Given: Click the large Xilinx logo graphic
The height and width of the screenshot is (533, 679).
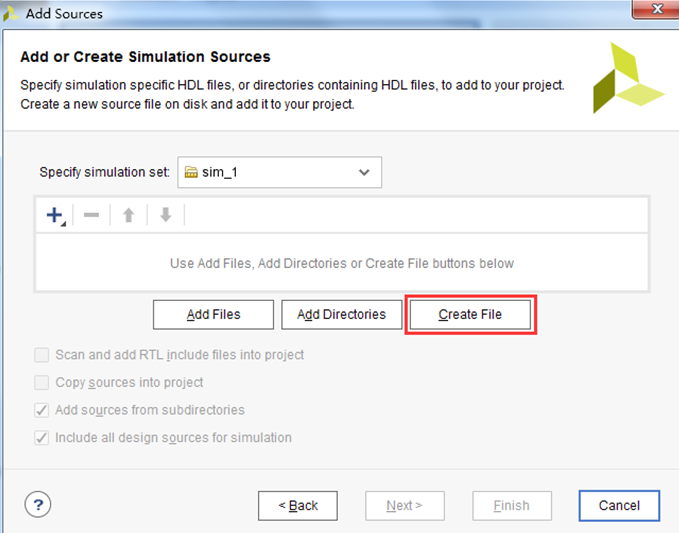Looking at the screenshot, I should click(628, 78).
